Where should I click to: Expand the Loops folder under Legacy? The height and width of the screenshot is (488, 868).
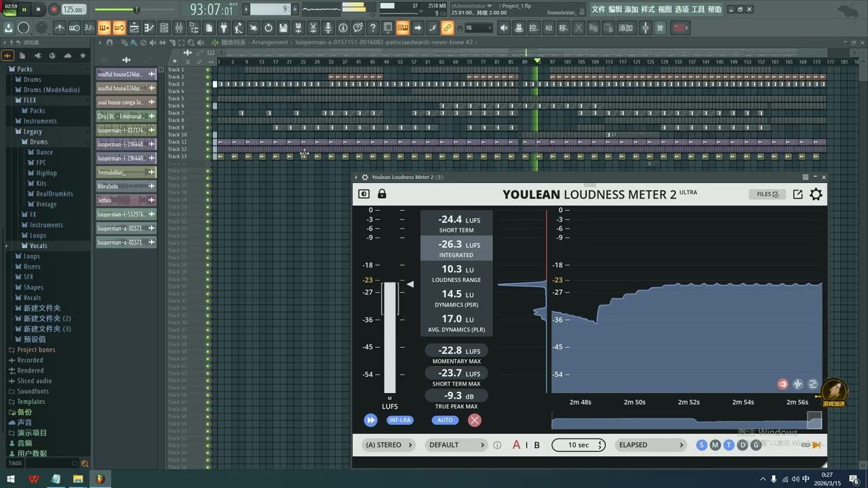point(38,235)
